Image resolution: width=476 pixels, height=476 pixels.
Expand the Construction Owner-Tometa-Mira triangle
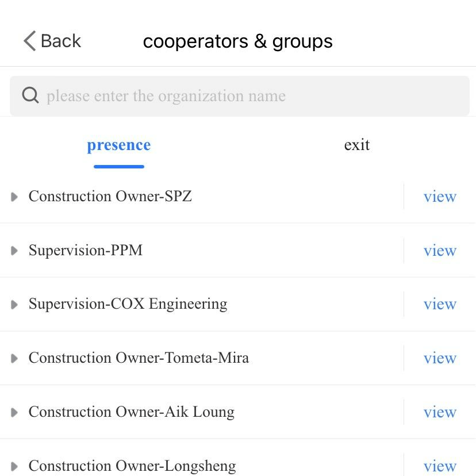pos(14,359)
